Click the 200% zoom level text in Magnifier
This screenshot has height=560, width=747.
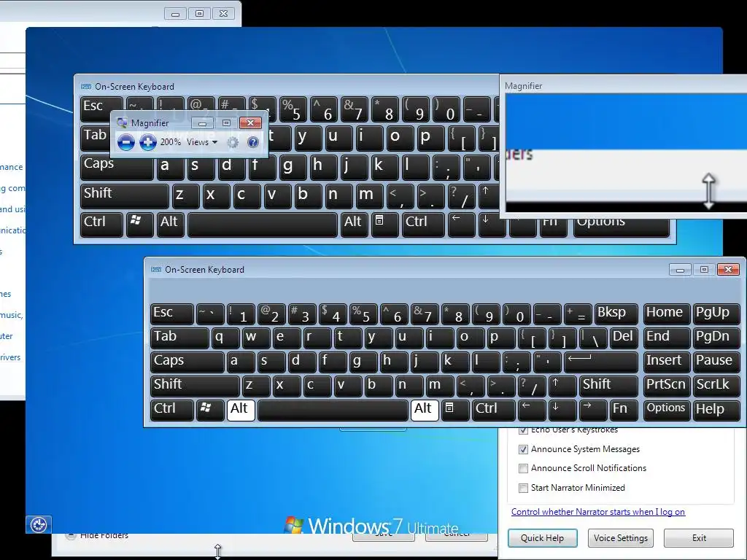[171, 142]
